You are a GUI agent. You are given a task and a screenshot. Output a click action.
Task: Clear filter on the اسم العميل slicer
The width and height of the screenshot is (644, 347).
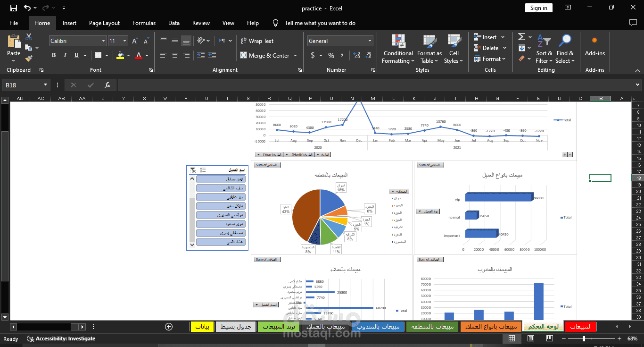click(x=193, y=170)
